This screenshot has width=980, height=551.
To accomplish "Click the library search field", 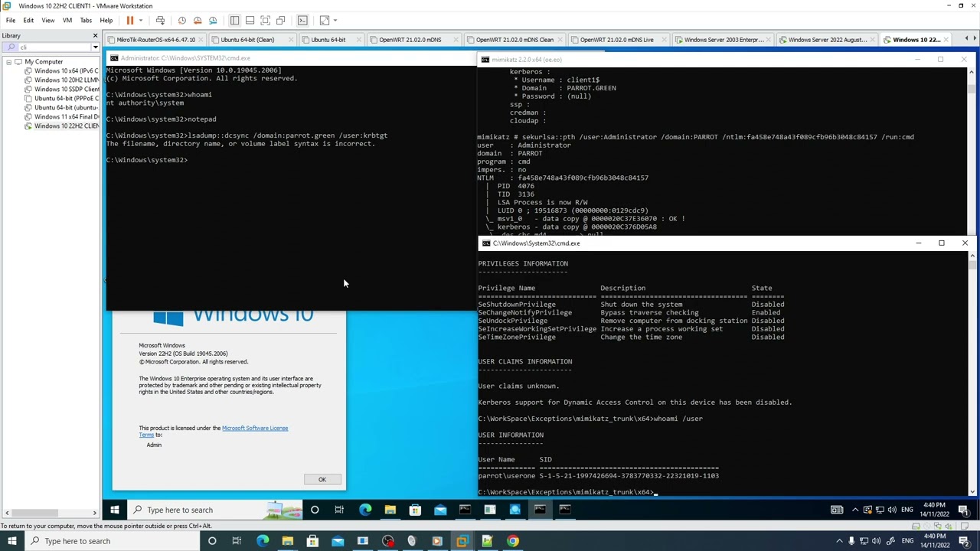I will coord(52,47).
